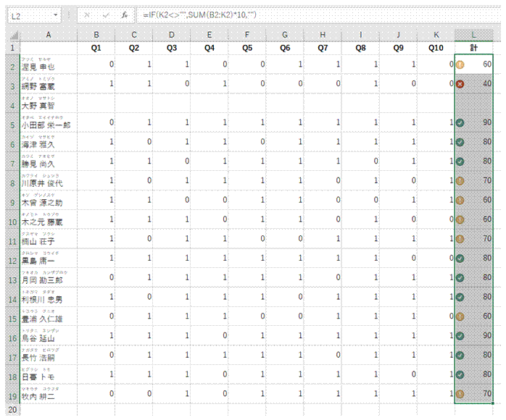The image size is (506, 420).
Task: Click the yellow warning icon in row 2
Action: 460,64
